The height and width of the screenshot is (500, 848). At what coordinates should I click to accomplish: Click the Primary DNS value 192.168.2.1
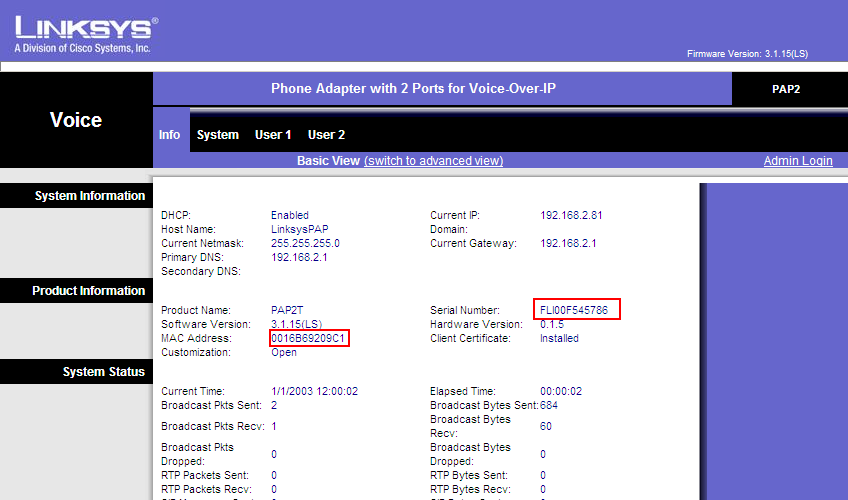click(x=299, y=257)
